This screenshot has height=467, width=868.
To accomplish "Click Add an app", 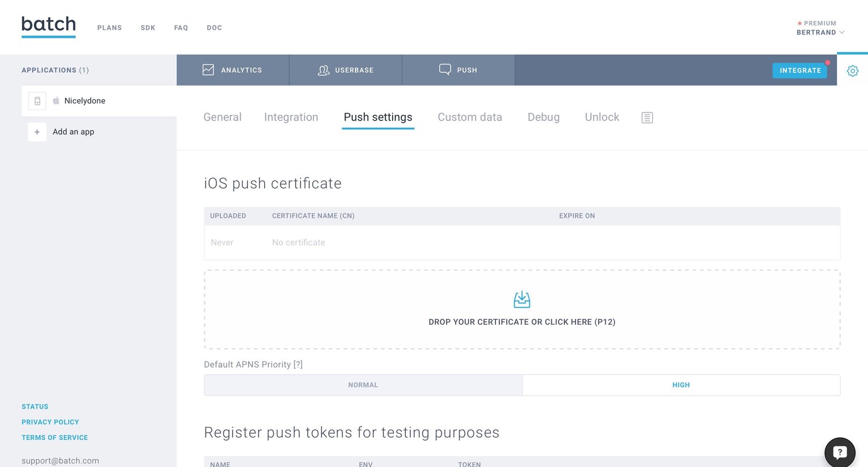I will pyautogui.click(x=73, y=132).
